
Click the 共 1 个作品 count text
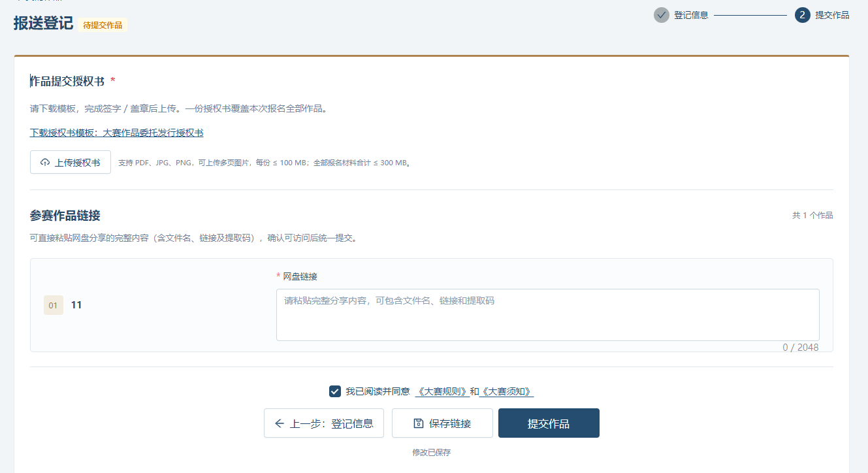pos(812,216)
